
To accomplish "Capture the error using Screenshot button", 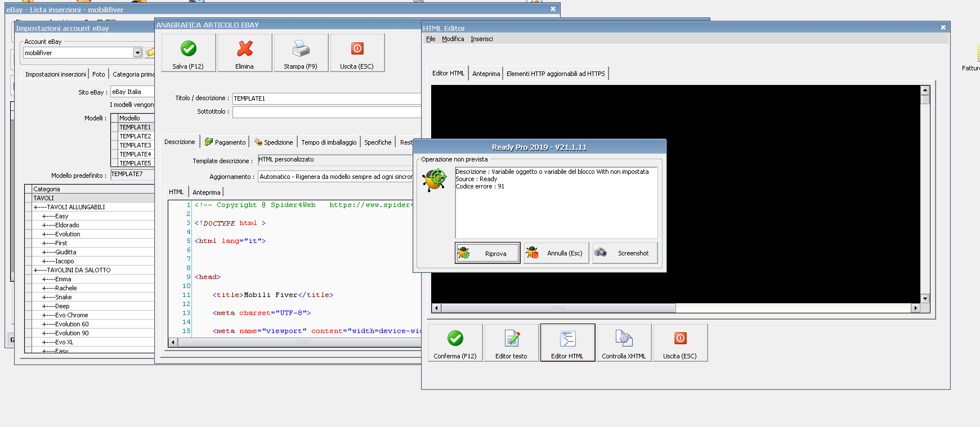I will (625, 253).
